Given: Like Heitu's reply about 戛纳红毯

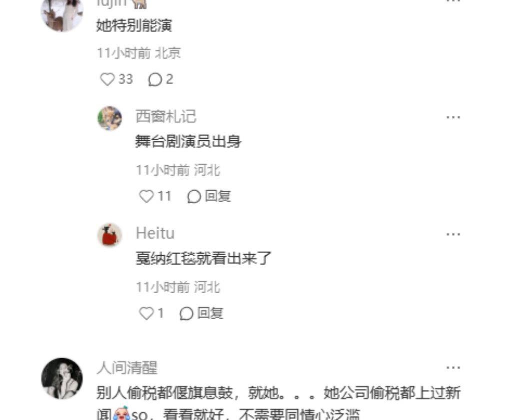Looking at the screenshot, I should (x=146, y=313).
